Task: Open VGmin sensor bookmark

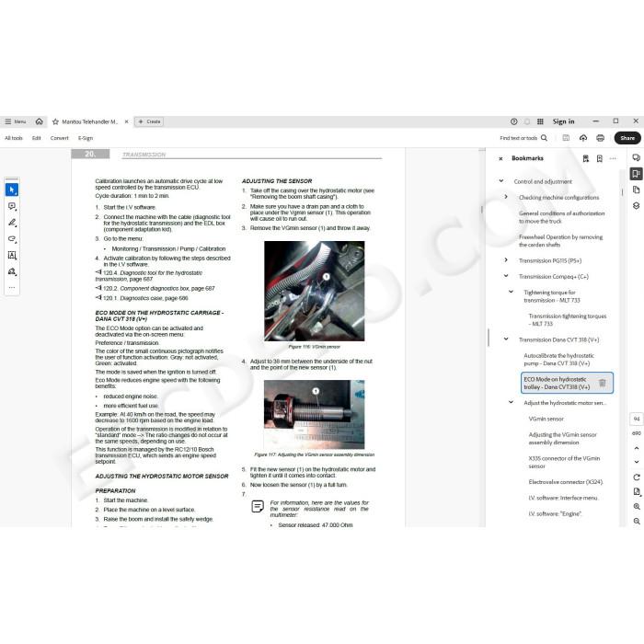Action: 546,419
